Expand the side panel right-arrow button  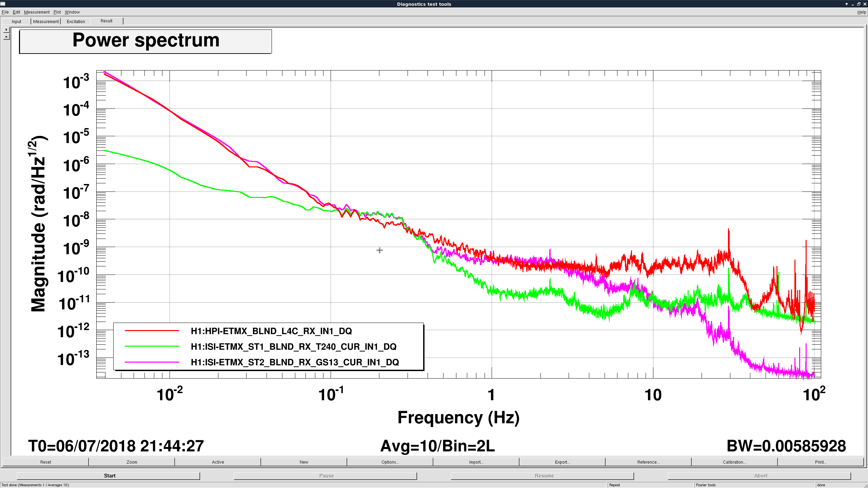tap(6, 30)
